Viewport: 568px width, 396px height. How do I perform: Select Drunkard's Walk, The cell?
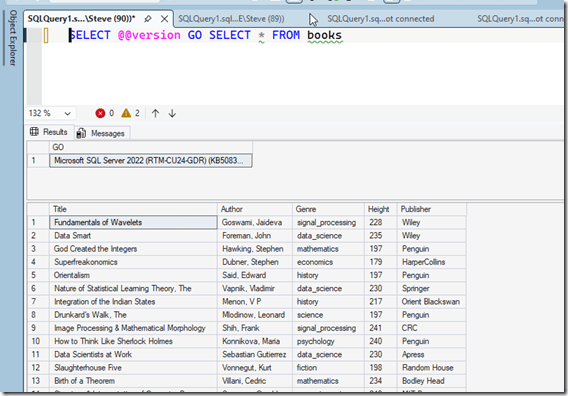pyautogui.click(x=133, y=315)
